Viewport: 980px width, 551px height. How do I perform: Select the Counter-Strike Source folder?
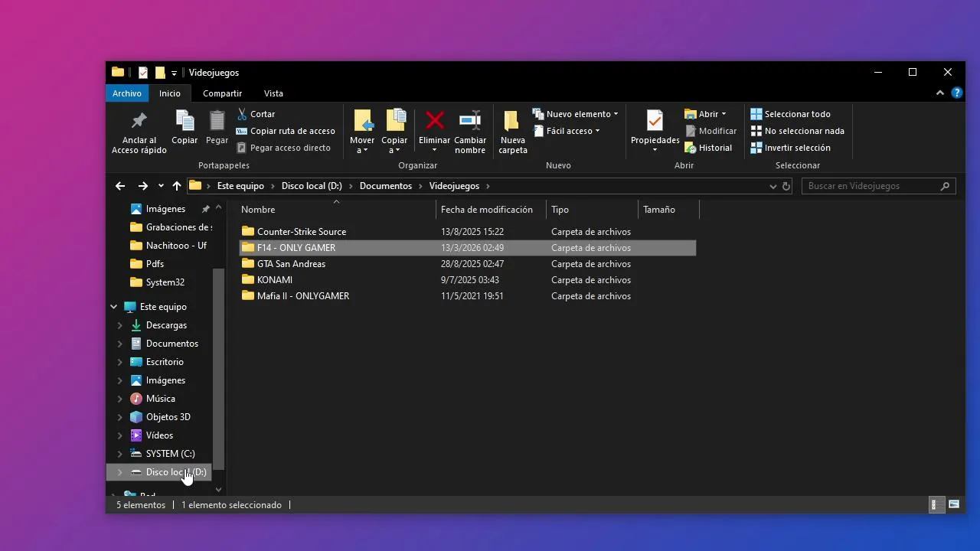tap(468, 232)
